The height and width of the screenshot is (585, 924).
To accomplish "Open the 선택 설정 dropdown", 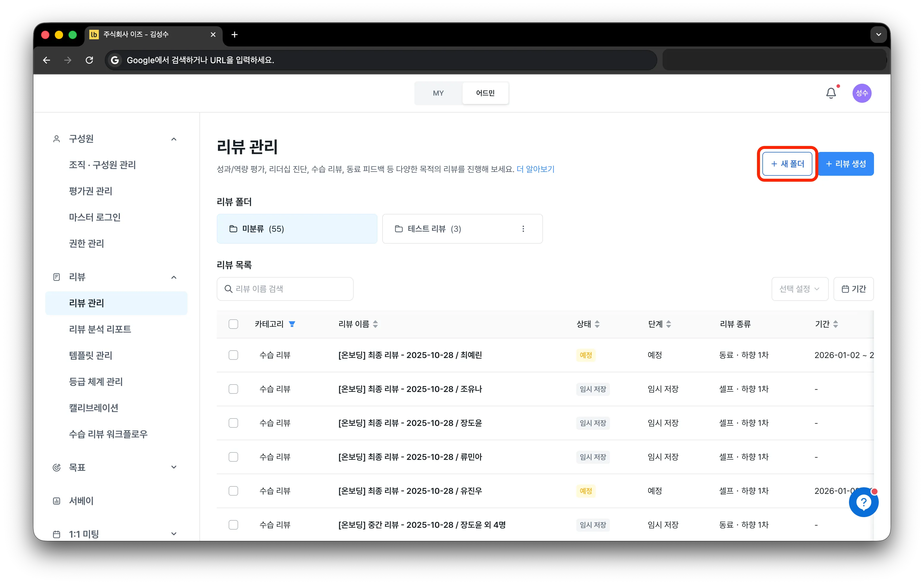I will 800,289.
